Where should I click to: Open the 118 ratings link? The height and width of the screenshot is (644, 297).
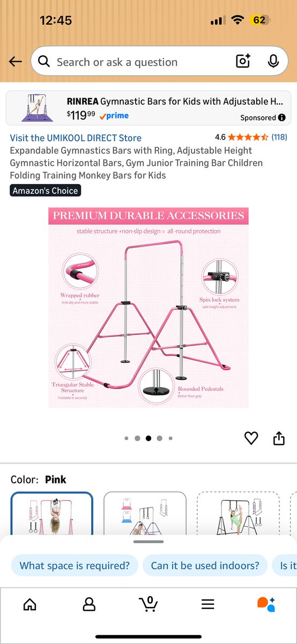(279, 137)
